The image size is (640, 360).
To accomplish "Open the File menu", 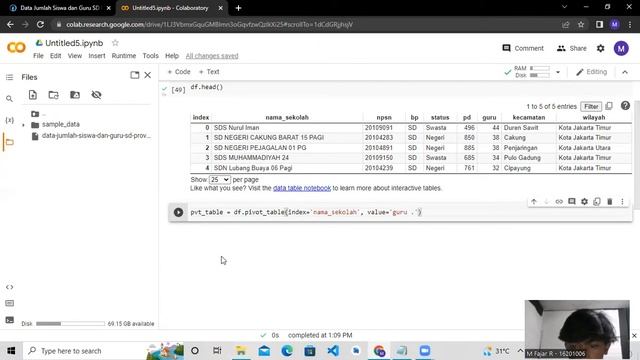I will 38,56.
